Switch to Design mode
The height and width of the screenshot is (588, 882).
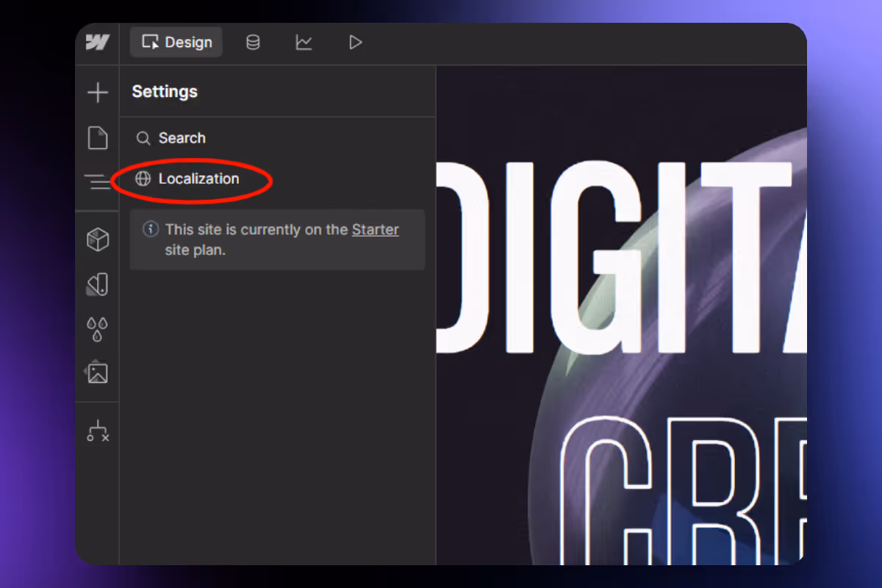point(176,43)
